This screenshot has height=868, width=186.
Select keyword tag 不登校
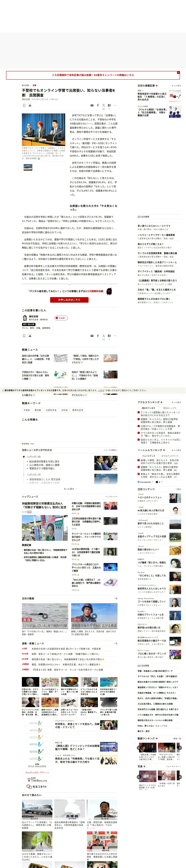point(27,410)
